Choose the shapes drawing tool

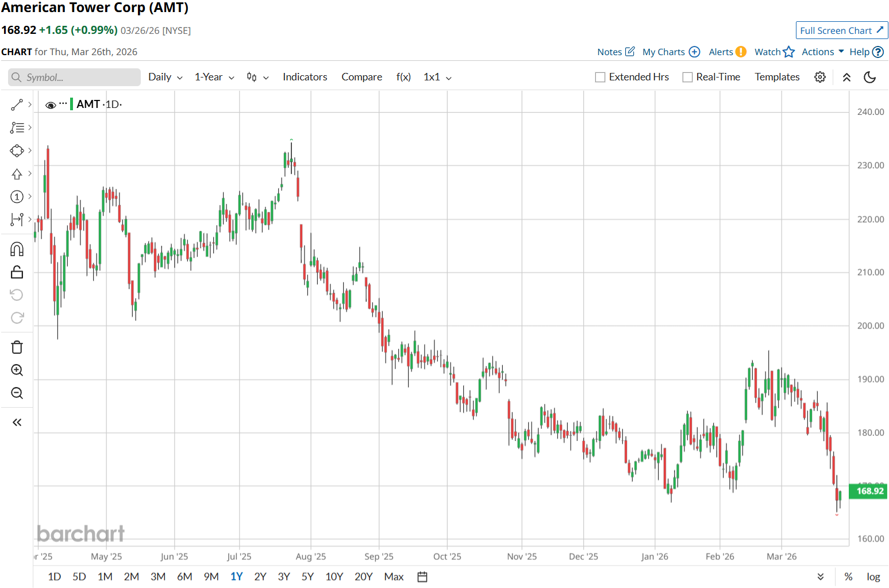point(17,150)
